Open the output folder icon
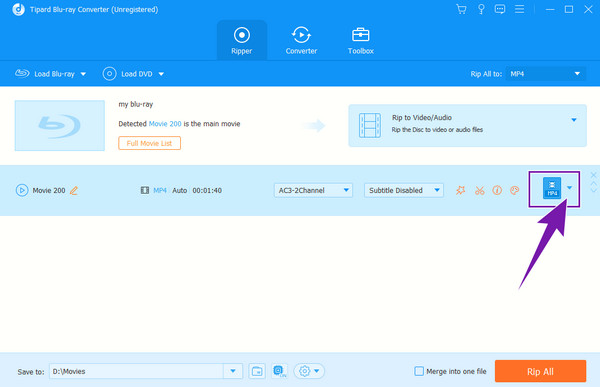Screen dimensions: 600x387 point(257,371)
